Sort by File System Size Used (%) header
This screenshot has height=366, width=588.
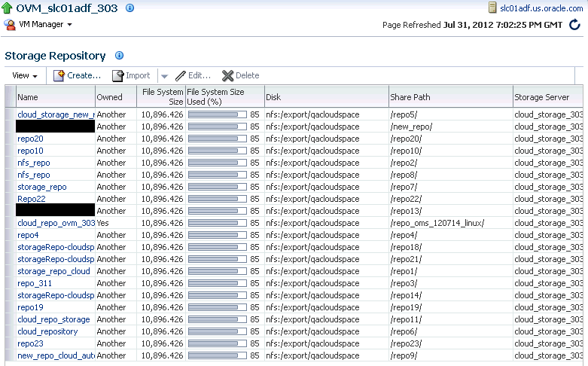click(x=224, y=96)
